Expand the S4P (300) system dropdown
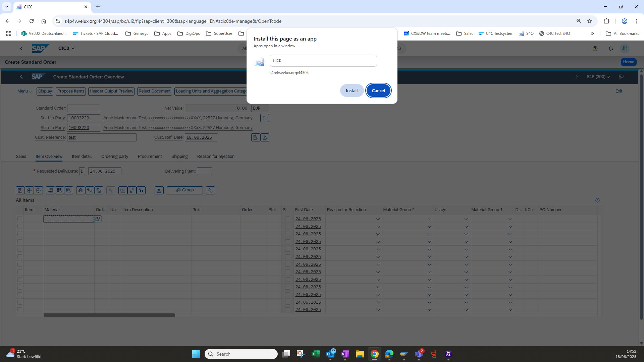 (x=598, y=77)
